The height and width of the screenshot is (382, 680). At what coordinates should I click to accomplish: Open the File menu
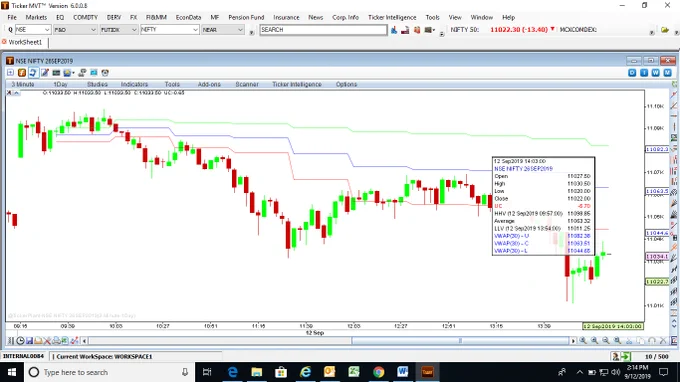[12, 17]
